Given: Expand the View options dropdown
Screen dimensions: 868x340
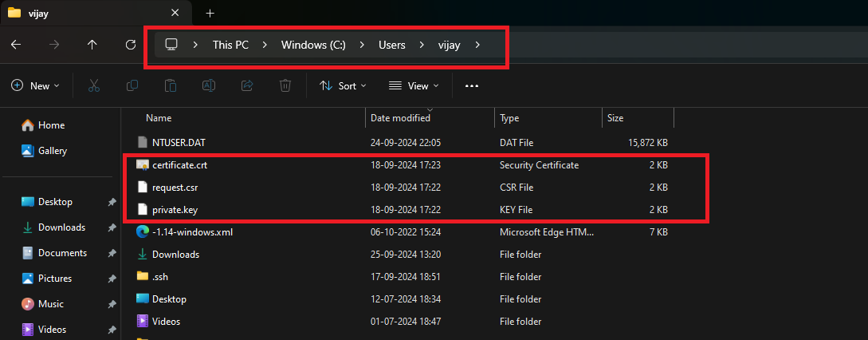Looking at the screenshot, I should 413,85.
